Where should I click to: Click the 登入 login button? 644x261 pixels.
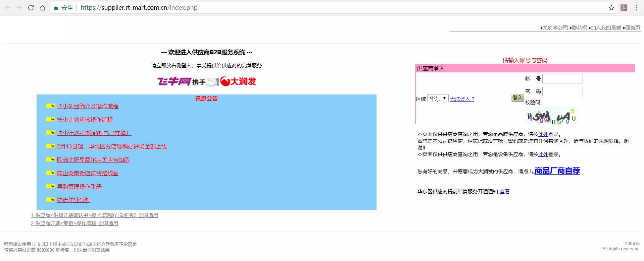(x=517, y=98)
